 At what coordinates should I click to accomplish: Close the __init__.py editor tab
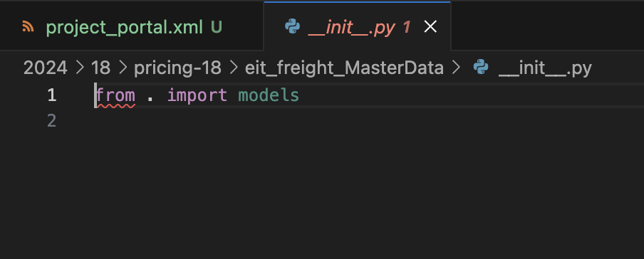[430, 27]
